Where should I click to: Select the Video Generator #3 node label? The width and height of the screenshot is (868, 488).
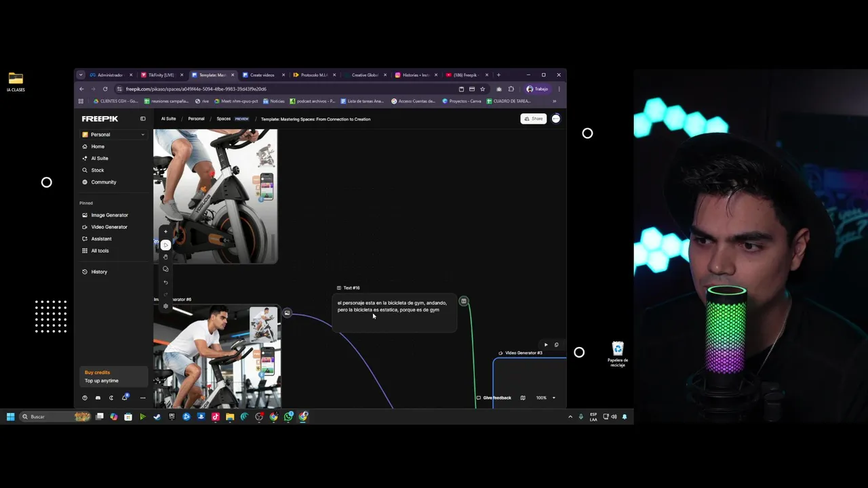523,353
